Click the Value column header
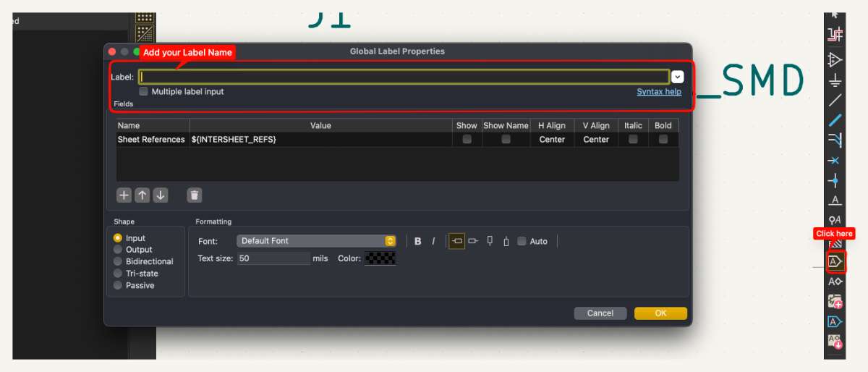The width and height of the screenshot is (868, 372). pyautogui.click(x=320, y=125)
